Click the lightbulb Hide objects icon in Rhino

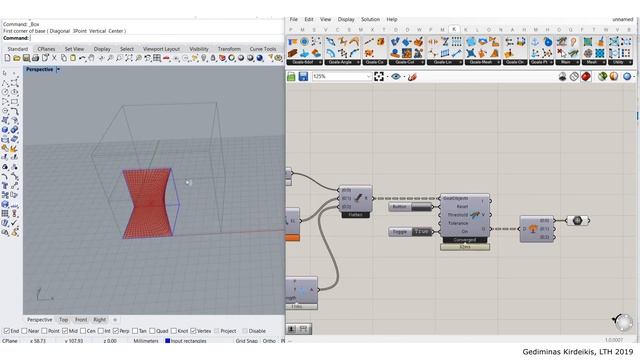coord(204,58)
